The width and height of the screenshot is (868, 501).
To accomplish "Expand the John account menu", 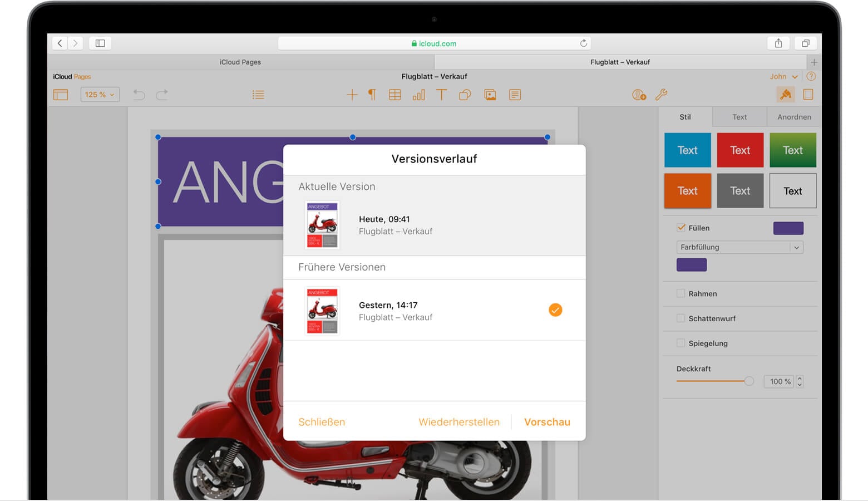I will (783, 76).
